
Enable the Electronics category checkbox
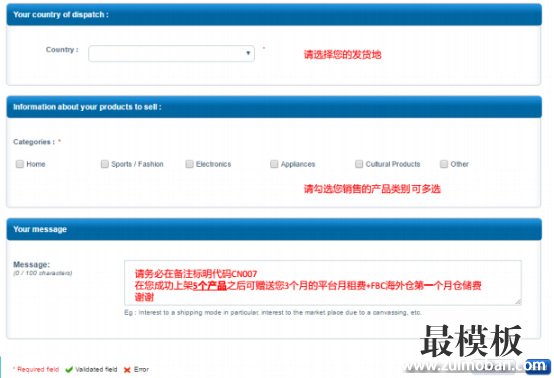click(189, 164)
